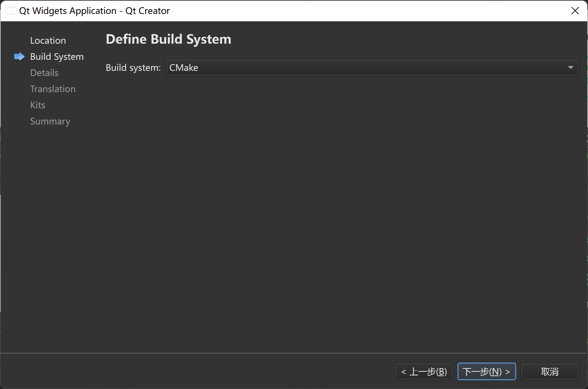Click the window title text "Qt Widgets Application - Qt Creator"
Viewport: 588px width, 389px height.
pyautogui.click(x=94, y=11)
